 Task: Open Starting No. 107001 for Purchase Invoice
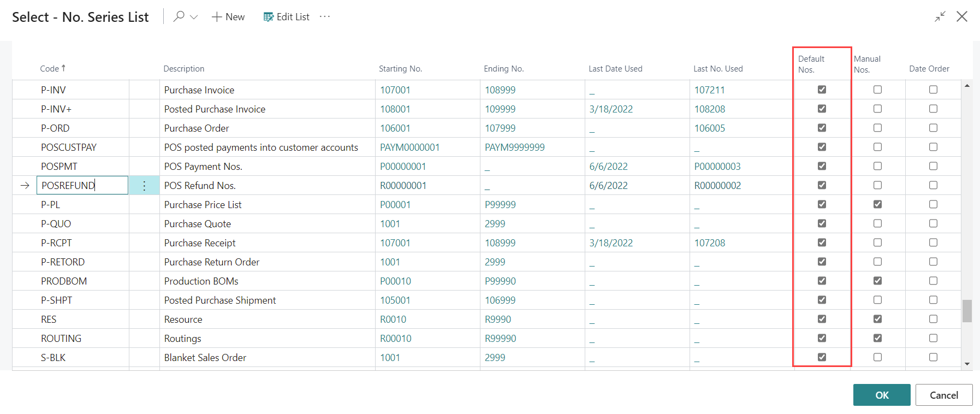tap(395, 90)
